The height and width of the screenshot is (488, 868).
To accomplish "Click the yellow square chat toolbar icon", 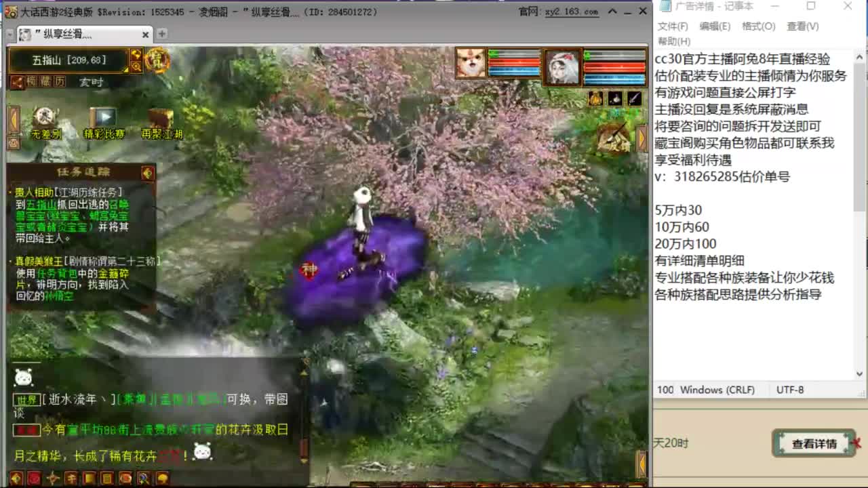I will coord(89,479).
